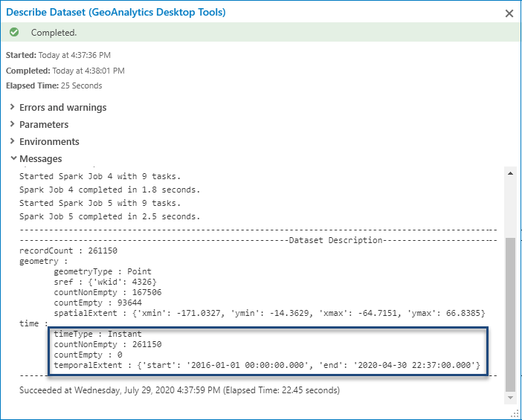Click 'Started Spark Job 4 with 9 tasks'
The image size is (522, 420).
(100, 176)
